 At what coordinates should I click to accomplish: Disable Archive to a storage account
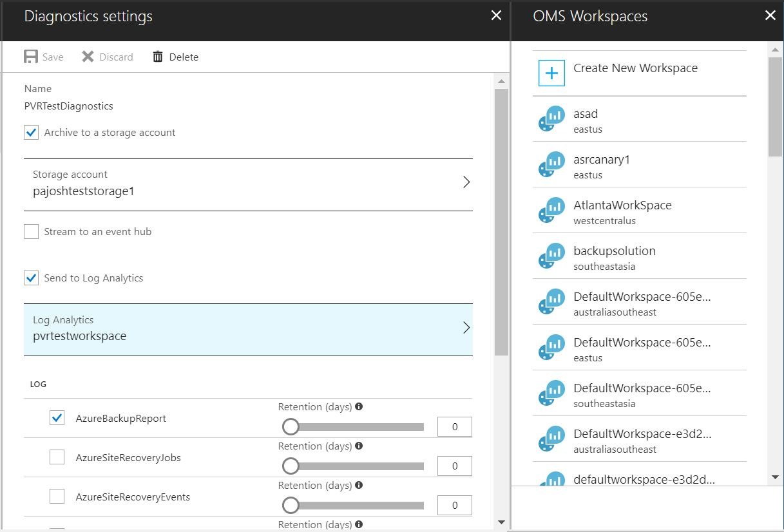(31, 133)
